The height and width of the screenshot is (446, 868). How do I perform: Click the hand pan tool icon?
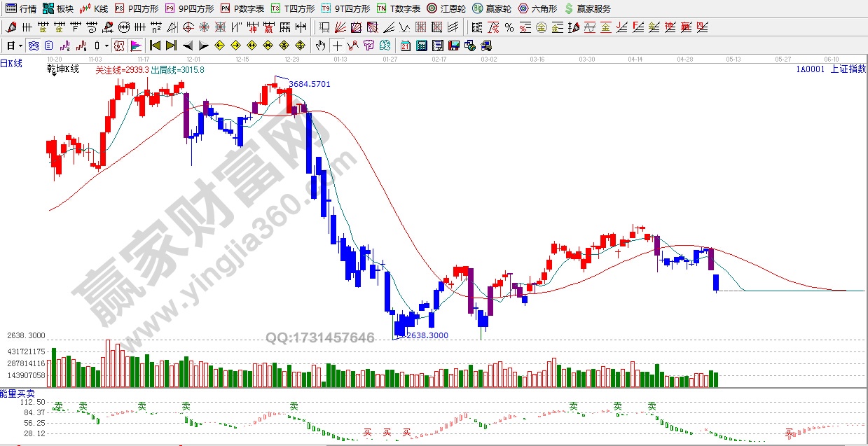(320, 46)
